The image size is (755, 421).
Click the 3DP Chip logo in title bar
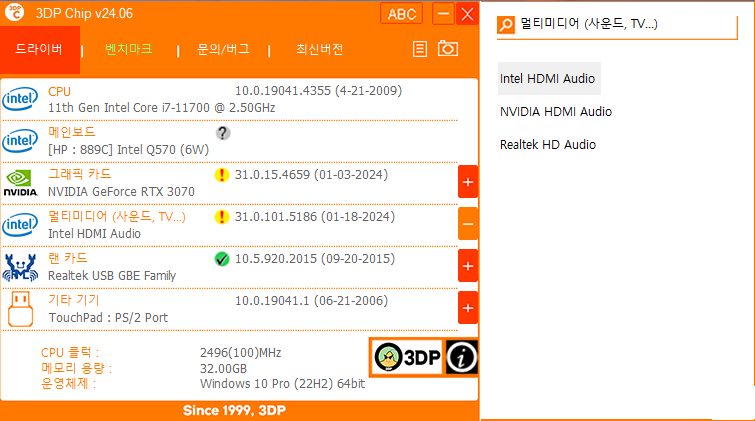coord(14,13)
